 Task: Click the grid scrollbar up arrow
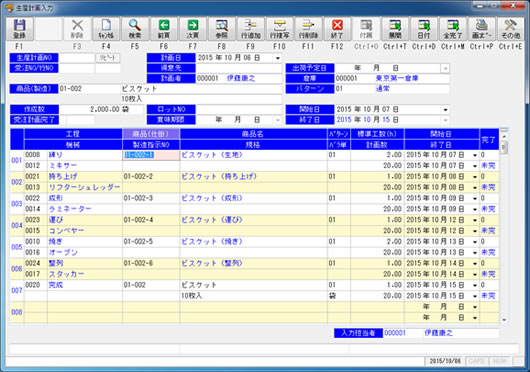pyautogui.click(x=504, y=136)
